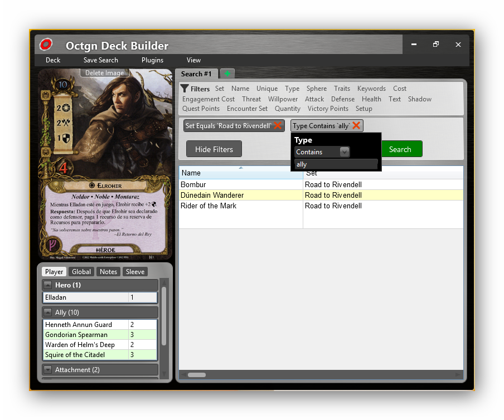The width and height of the screenshot is (504, 420).
Task: Add an Engagement Cost filter
Action: point(209,99)
